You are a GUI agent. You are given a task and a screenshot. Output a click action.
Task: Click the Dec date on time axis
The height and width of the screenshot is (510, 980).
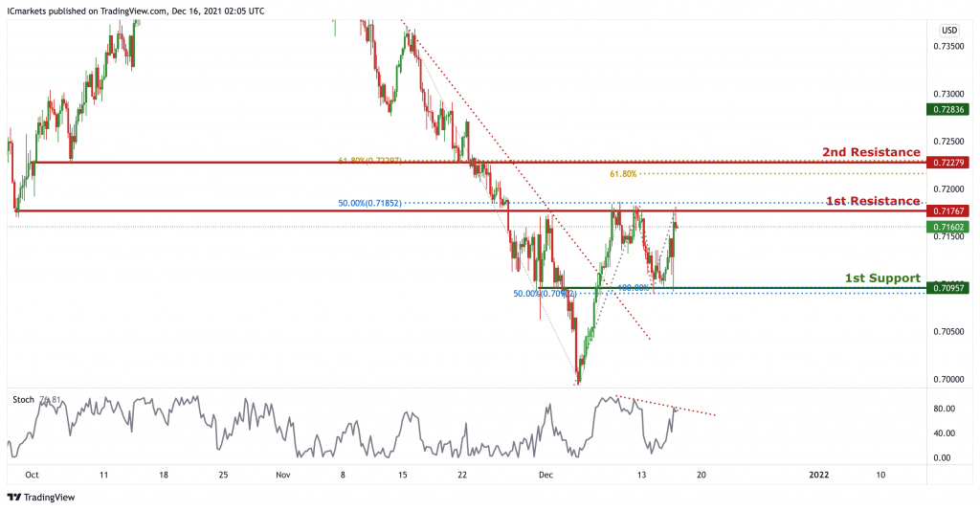coord(546,475)
